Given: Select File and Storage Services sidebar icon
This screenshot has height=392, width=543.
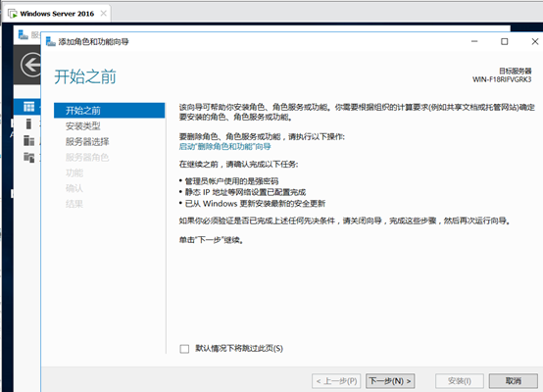Looking at the screenshot, I should pyautogui.click(x=28, y=157).
